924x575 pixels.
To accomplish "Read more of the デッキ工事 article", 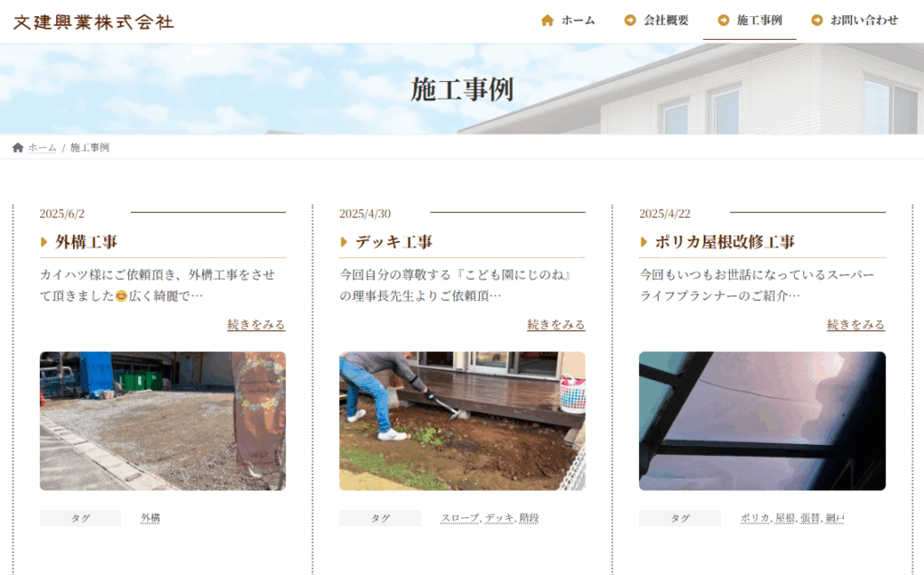I will (556, 325).
